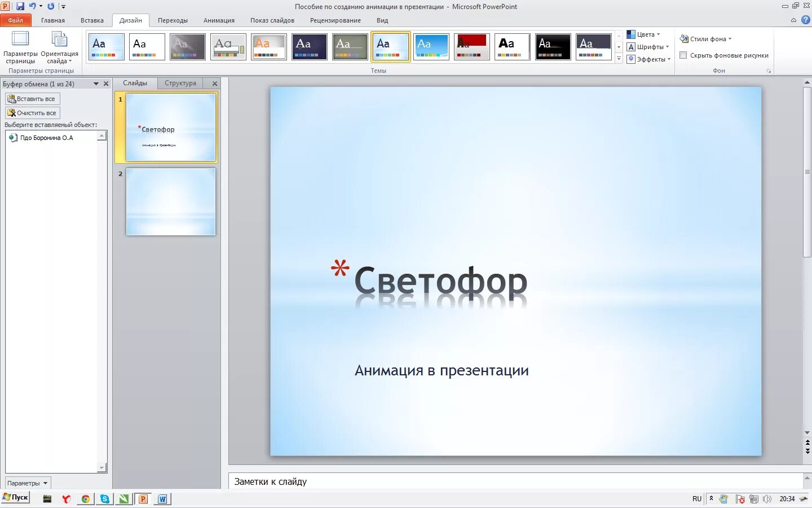Click the RU language indicator
Image resolution: width=812 pixels, height=508 pixels.
click(x=697, y=499)
